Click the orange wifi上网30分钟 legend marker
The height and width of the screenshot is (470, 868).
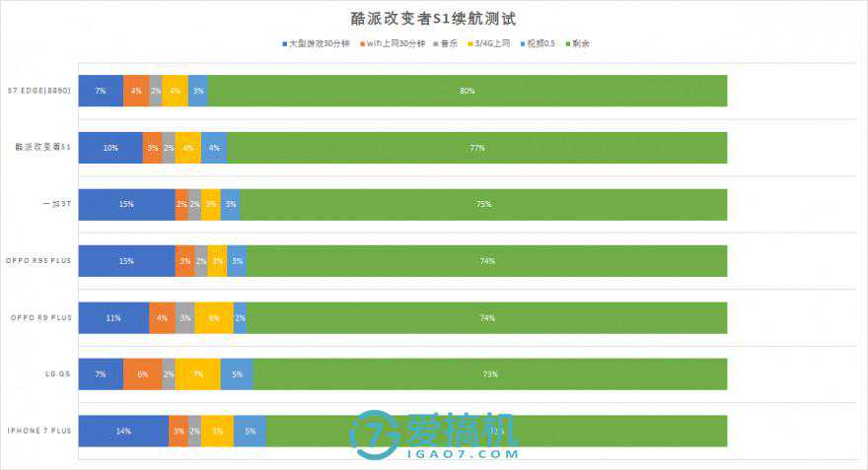[x=364, y=44]
